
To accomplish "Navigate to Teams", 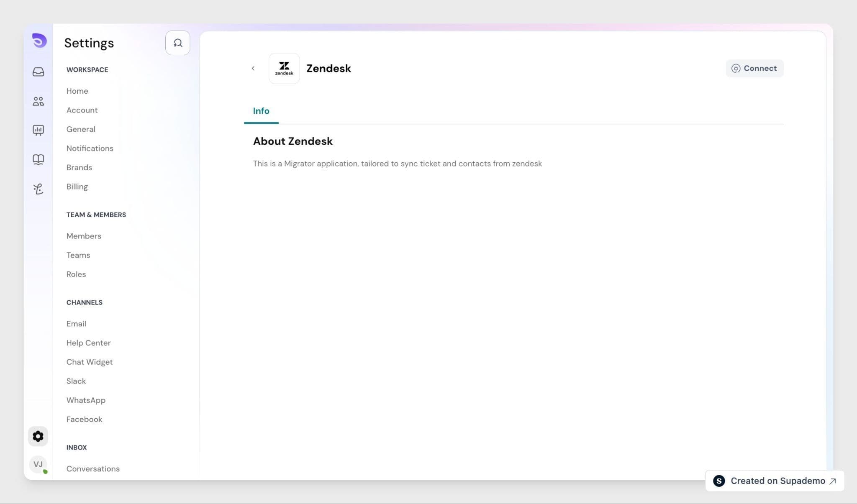I will click(78, 255).
